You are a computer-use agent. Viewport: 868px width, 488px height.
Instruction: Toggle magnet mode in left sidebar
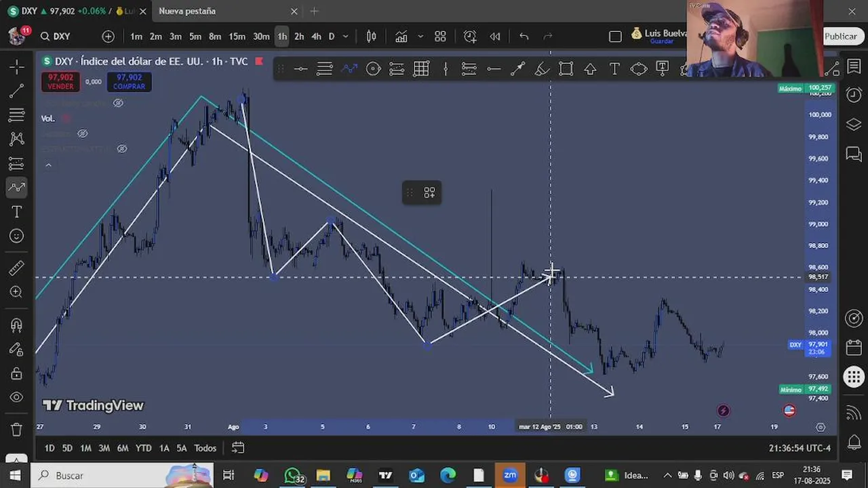(17, 325)
